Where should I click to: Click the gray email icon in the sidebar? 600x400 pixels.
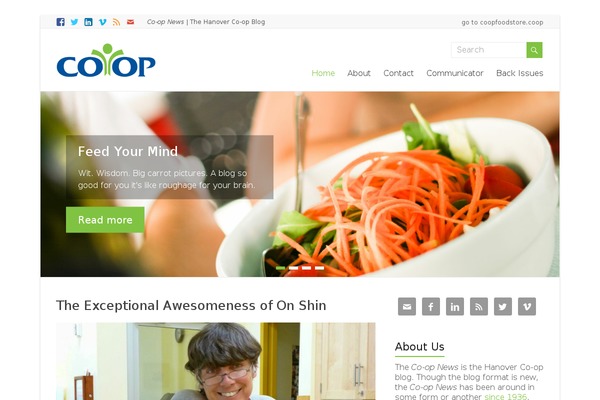[x=407, y=306]
